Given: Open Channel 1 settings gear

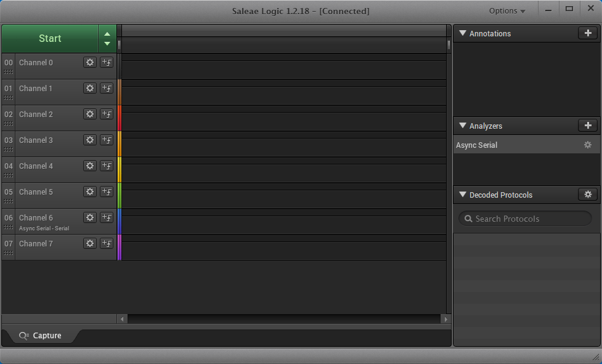Looking at the screenshot, I should click(x=90, y=88).
